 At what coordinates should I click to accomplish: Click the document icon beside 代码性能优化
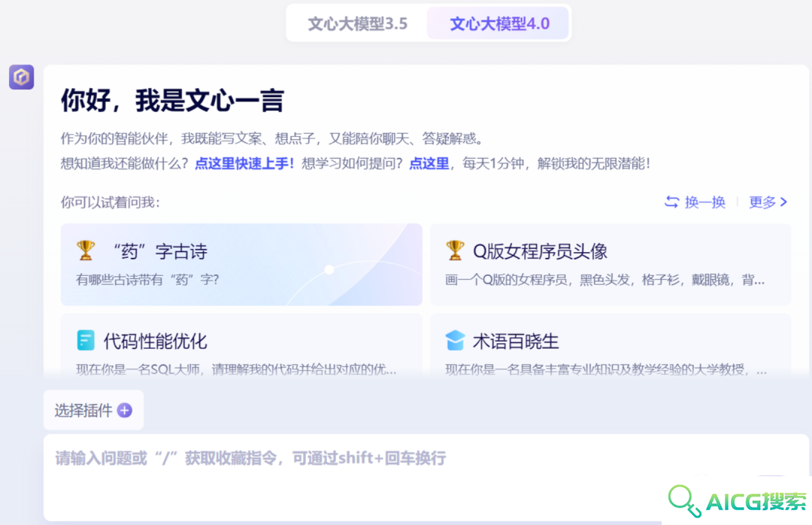(86, 341)
